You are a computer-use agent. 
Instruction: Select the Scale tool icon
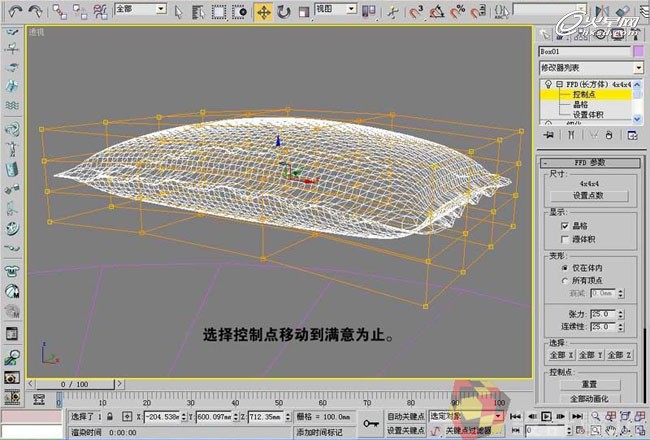304,12
